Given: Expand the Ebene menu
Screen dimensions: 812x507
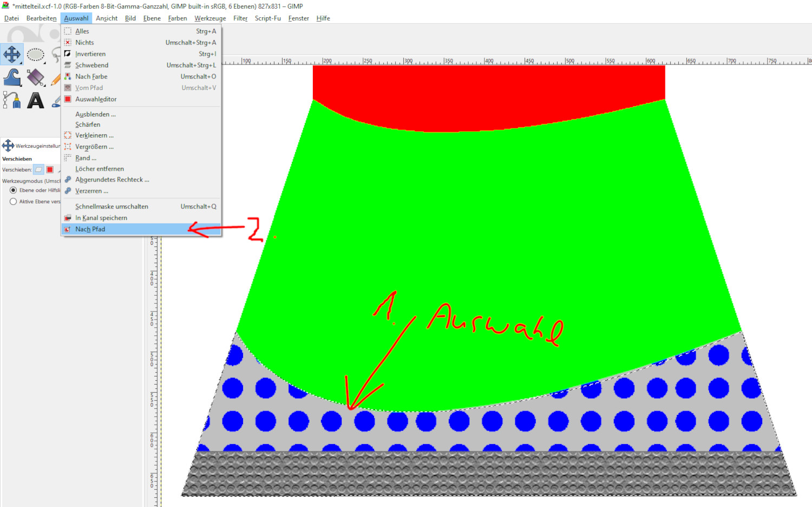Looking at the screenshot, I should click(152, 18).
